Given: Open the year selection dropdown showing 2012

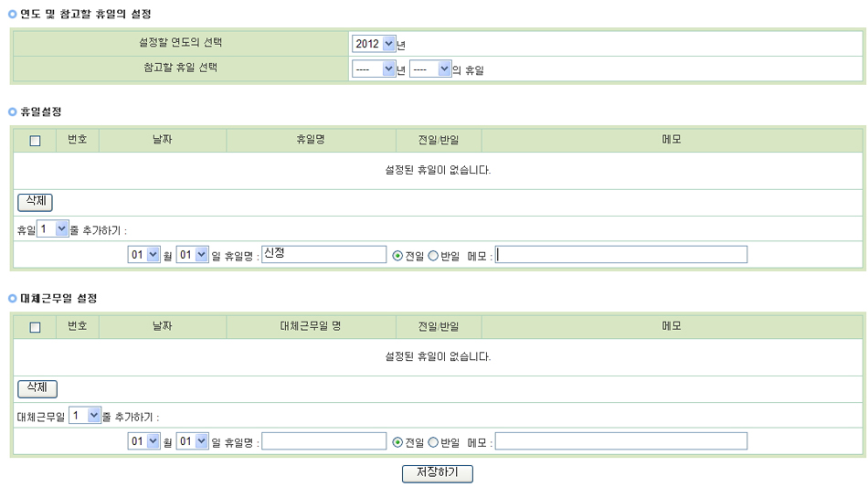Looking at the screenshot, I should [x=374, y=44].
